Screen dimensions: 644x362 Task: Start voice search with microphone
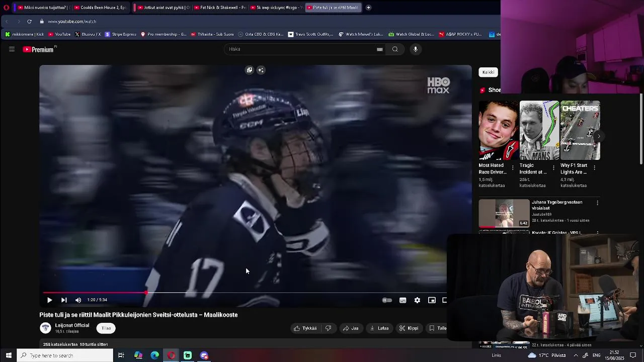point(416,49)
